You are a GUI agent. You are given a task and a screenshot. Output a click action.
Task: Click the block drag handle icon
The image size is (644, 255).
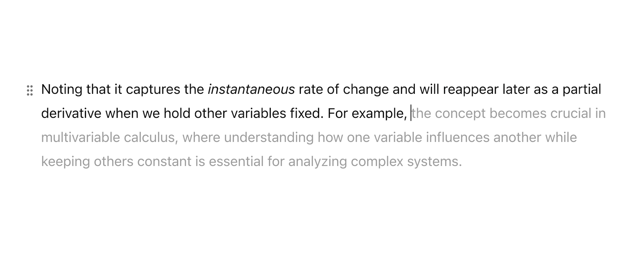tap(30, 90)
